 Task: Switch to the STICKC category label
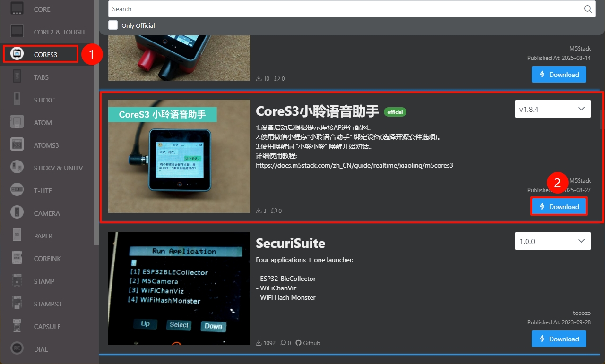(x=44, y=100)
